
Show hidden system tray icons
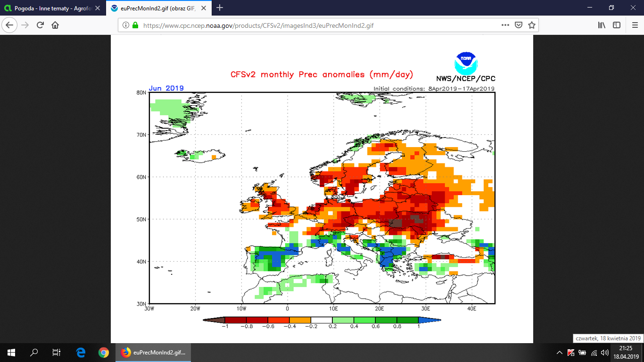560,353
